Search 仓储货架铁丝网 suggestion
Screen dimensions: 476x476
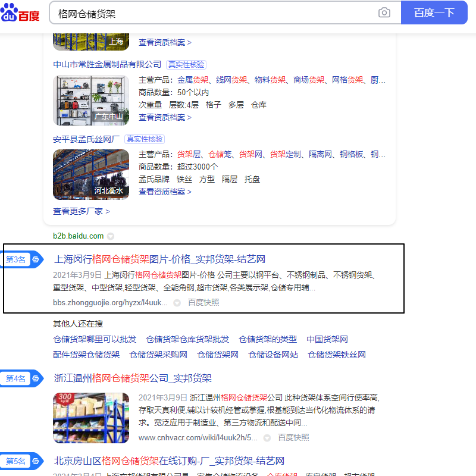337,355
